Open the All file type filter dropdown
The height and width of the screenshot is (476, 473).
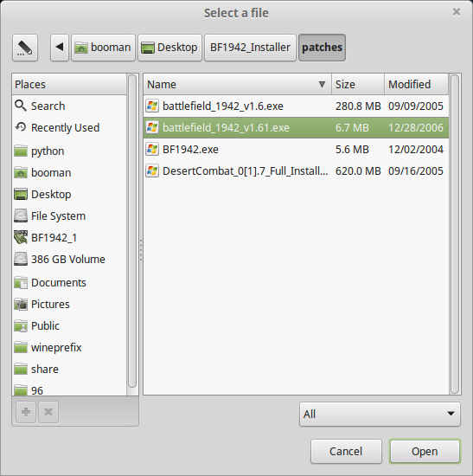380,414
